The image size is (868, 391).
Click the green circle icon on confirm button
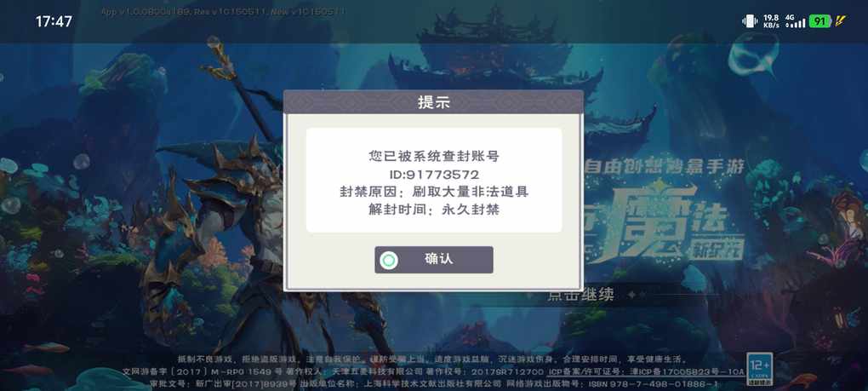389,261
